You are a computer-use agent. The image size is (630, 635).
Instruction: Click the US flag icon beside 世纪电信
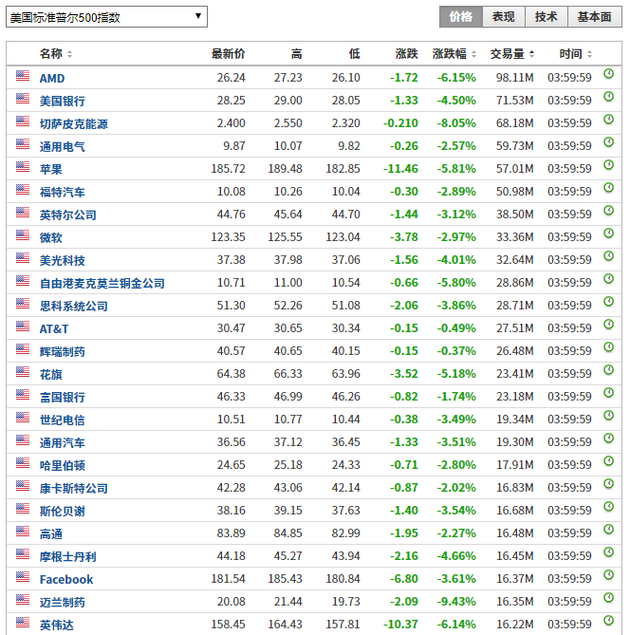[x=23, y=417]
